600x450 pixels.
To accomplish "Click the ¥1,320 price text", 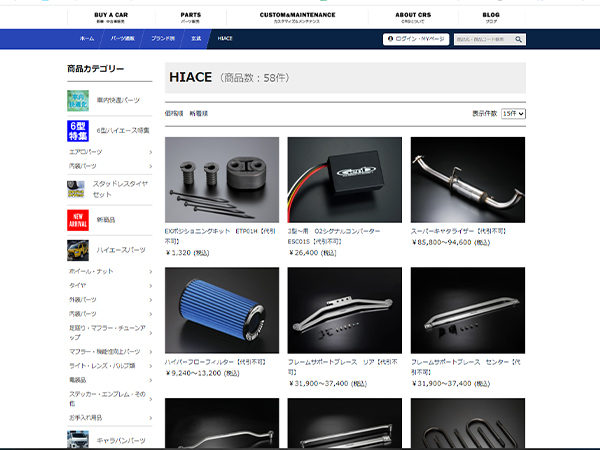I will click(188, 253).
